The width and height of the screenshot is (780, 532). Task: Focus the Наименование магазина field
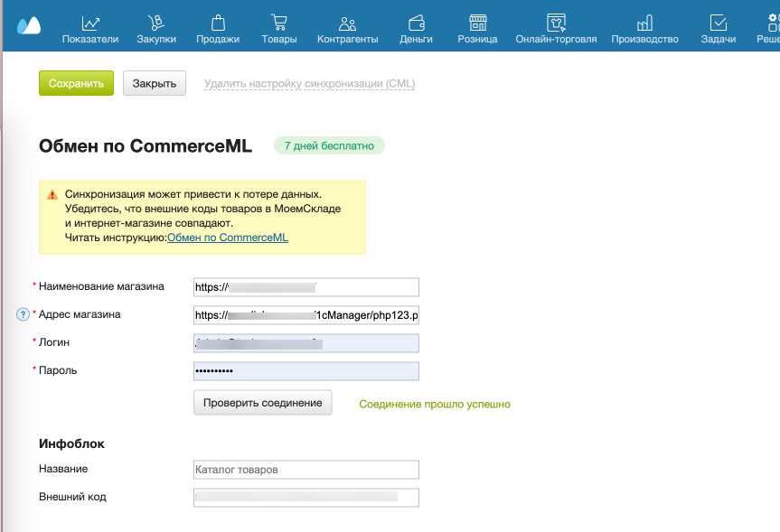pos(306,287)
